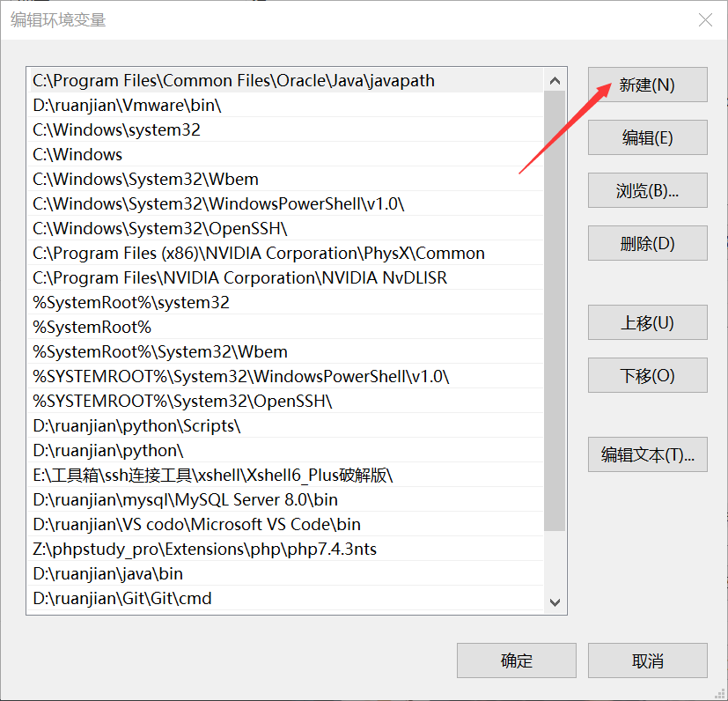Click the vertical scrollbar thumb
The width and height of the screenshot is (728, 701).
555,308
